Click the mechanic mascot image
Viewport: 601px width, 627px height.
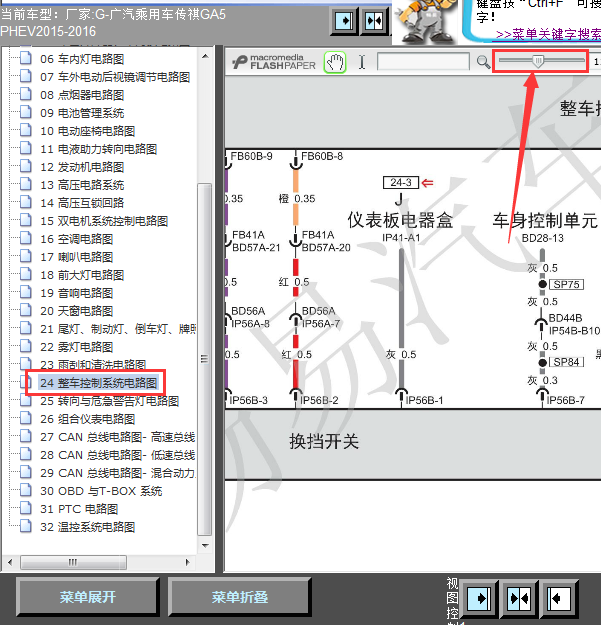click(427, 21)
